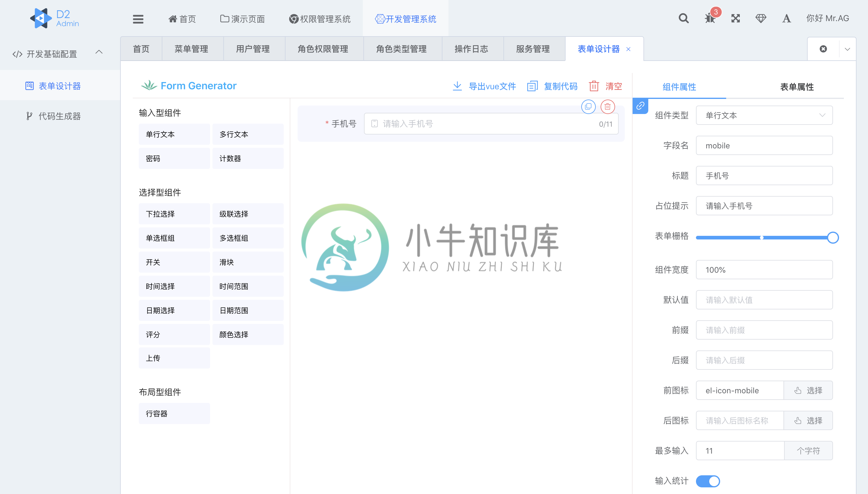The height and width of the screenshot is (494, 868).
Task: Open 开发管理系统 top menu
Action: (x=406, y=19)
